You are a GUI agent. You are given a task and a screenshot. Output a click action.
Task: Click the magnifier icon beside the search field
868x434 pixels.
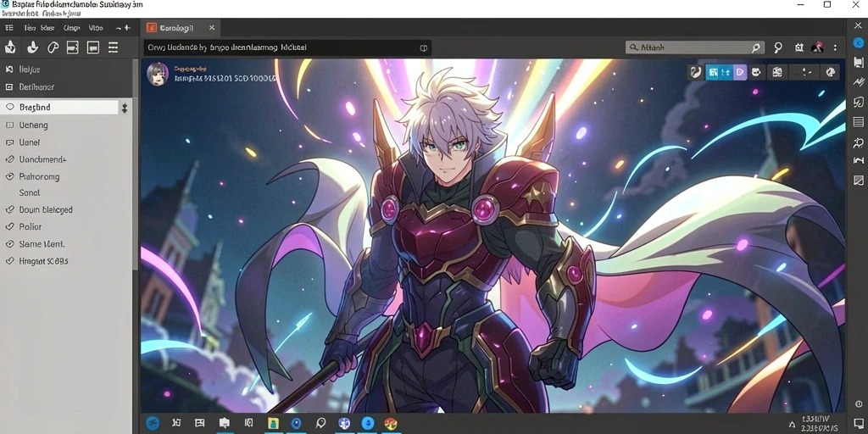tap(778, 47)
